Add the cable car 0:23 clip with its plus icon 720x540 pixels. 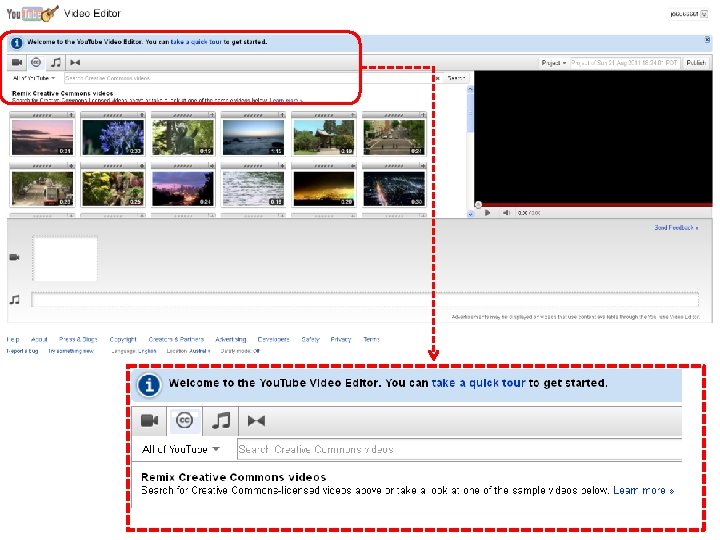pyautogui.click(x=71, y=166)
